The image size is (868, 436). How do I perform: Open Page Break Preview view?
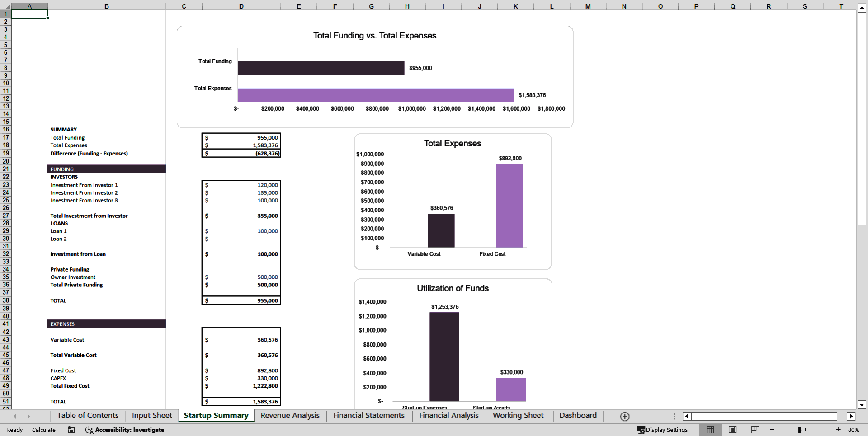tap(754, 430)
